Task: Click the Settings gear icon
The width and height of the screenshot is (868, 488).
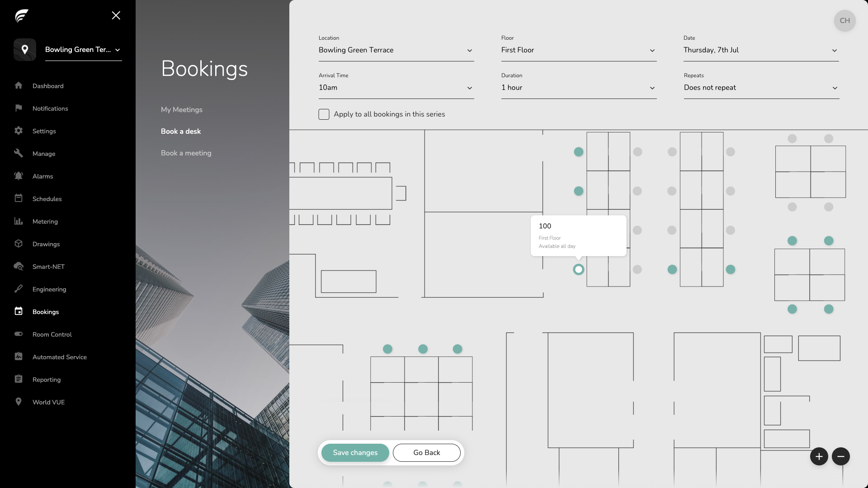Action: coord(19,131)
